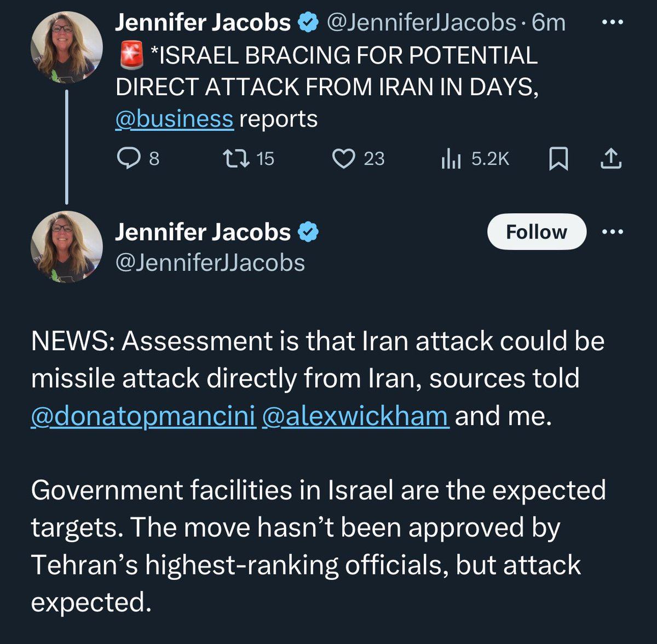Retweet the post with 15 reposts

pyautogui.click(x=237, y=159)
